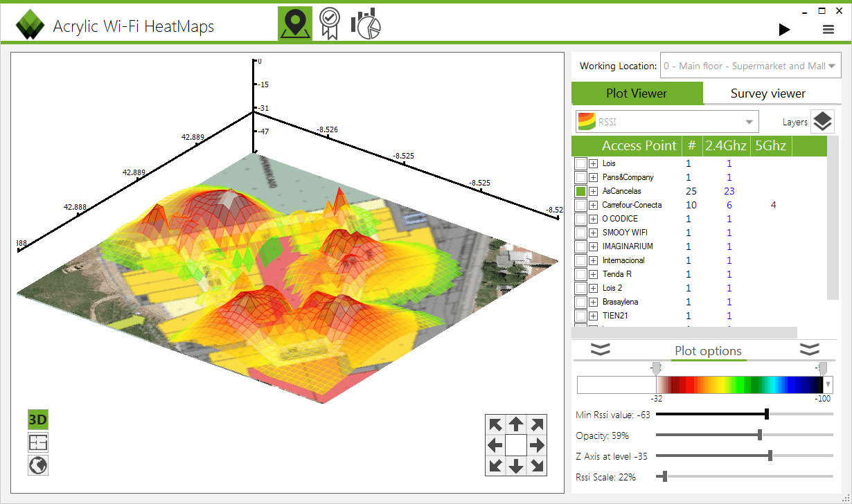The width and height of the screenshot is (852, 504).
Task: Pan the plot down with arrow
Action: coord(516,465)
